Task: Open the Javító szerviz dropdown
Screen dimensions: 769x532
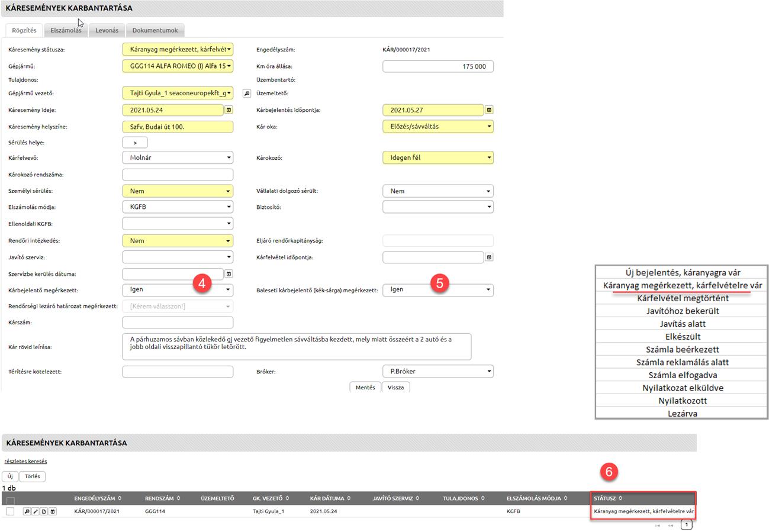Action: 178,257
